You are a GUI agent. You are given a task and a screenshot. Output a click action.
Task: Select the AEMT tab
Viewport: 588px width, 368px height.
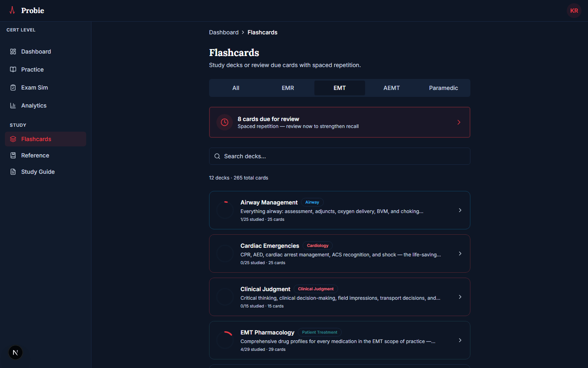(391, 88)
